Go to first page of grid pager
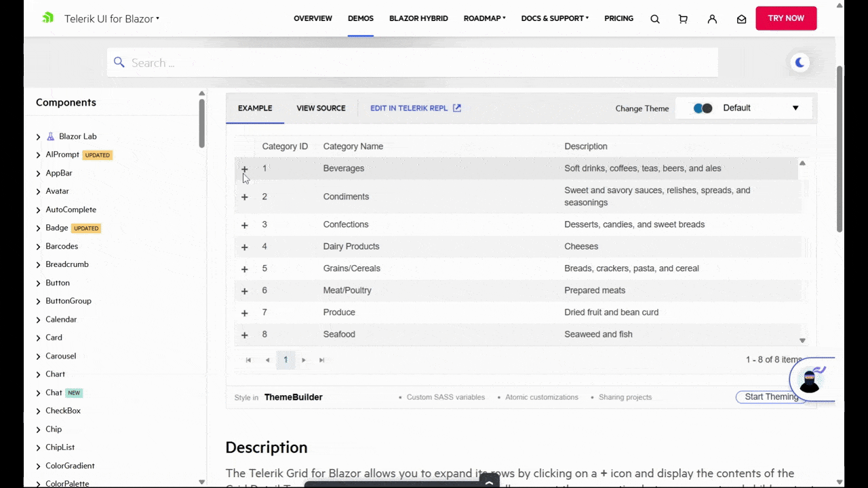The image size is (868, 488). 248,360
